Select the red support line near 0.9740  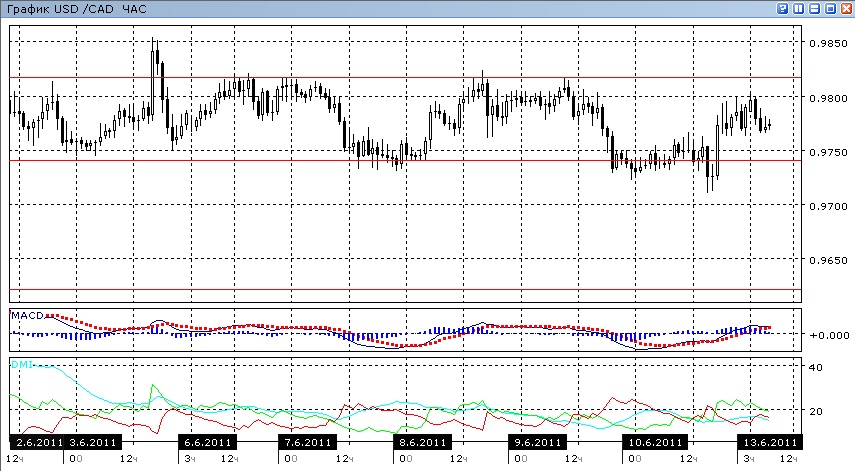click(x=405, y=160)
